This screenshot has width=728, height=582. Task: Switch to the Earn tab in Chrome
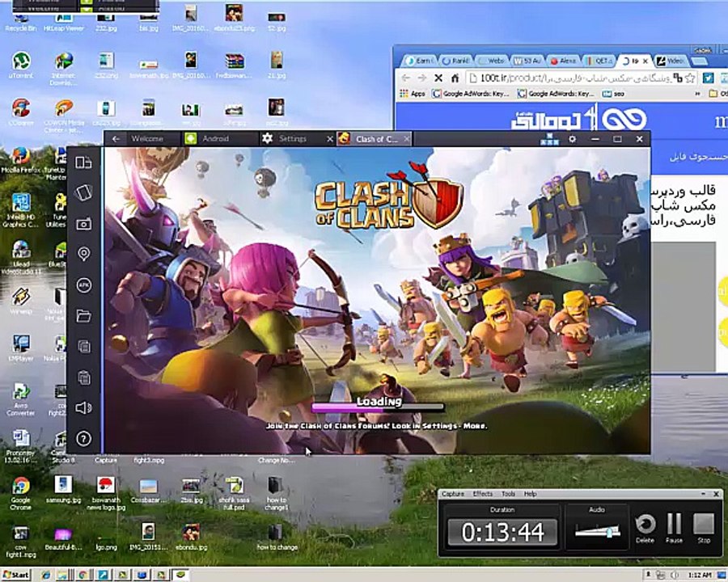pyautogui.click(x=419, y=61)
